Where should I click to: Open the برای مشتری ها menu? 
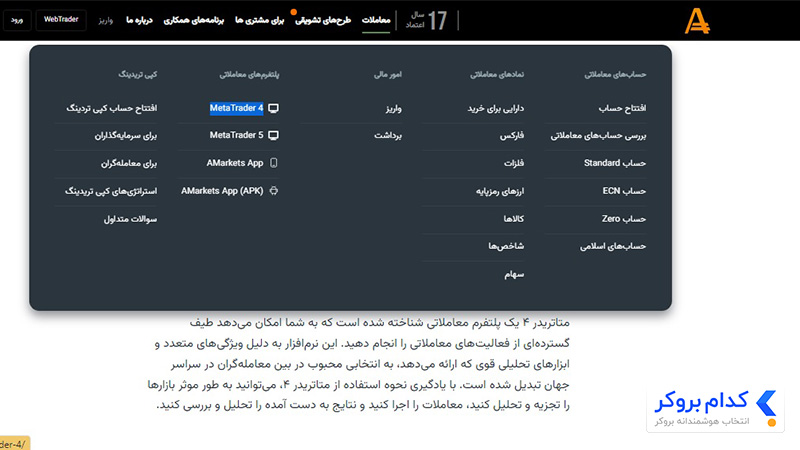tap(259, 20)
